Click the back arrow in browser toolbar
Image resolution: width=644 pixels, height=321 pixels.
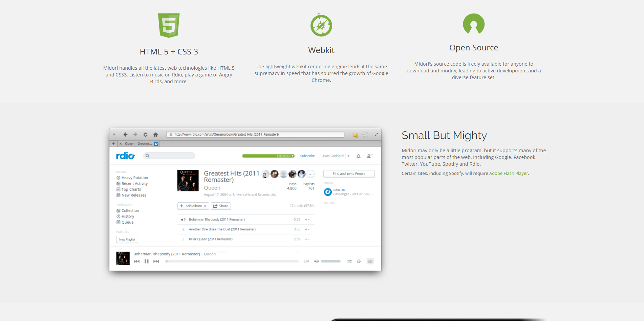[125, 134]
